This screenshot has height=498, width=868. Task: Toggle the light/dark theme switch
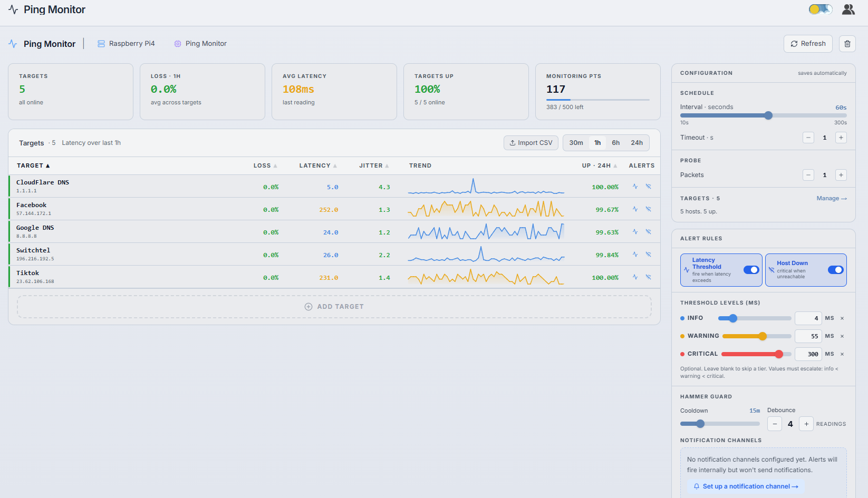click(x=821, y=9)
